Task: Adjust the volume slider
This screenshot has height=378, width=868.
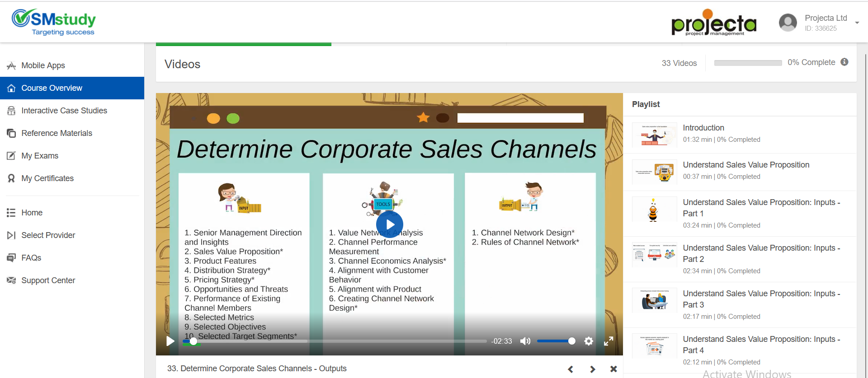Action: pyautogui.click(x=556, y=341)
